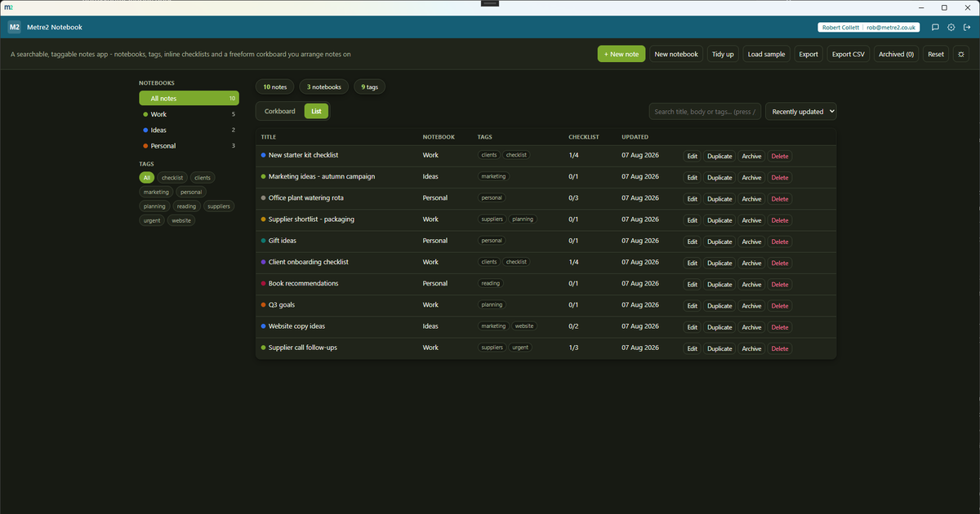Duplicate the Client onboarding checklist note
This screenshot has height=514, width=980.
(719, 263)
